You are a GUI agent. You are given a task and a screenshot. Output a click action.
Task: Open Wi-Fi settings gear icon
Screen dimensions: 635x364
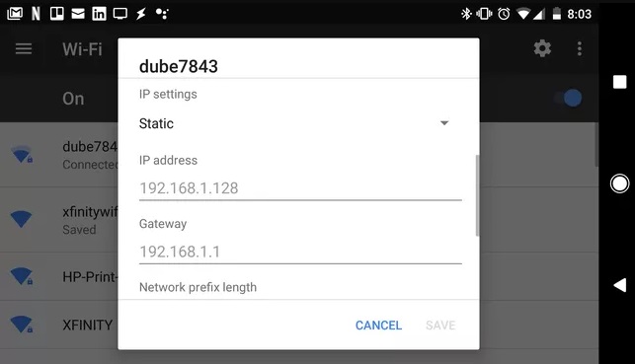(x=542, y=48)
